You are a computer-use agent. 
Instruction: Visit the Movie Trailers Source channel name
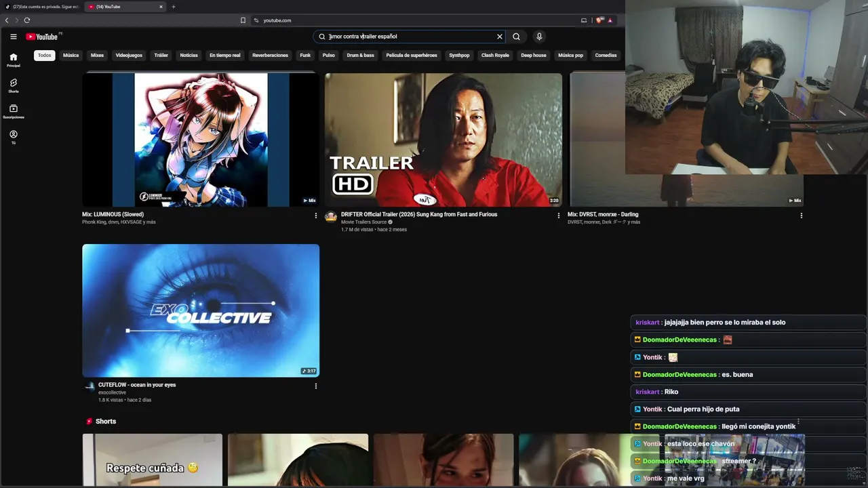363,222
